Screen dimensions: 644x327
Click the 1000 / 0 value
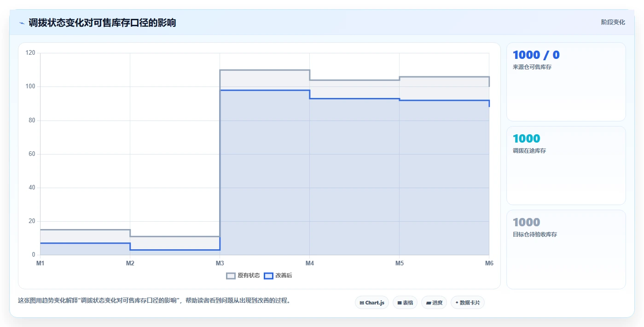[536, 55]
